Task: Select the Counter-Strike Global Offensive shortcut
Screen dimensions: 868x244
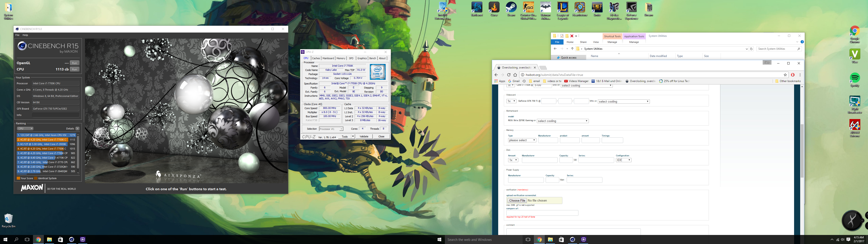Action: tap(528, 11)
